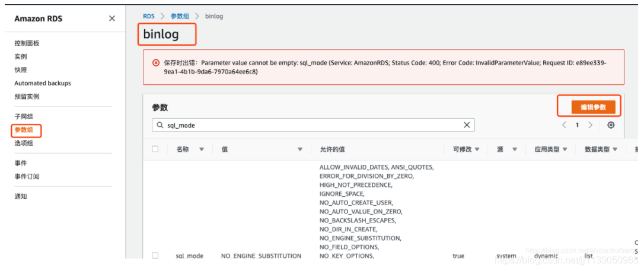The width and height of the screenshot is (644, 271).
Task: Clear the sql_mode search text
Action: (x=467, y=125)
